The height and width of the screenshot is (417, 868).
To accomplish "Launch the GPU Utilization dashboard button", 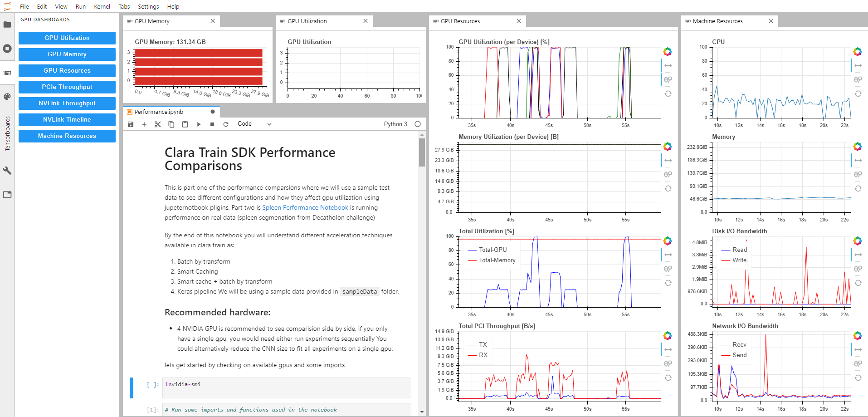I will pyautogui.click(x=67, y=38).
